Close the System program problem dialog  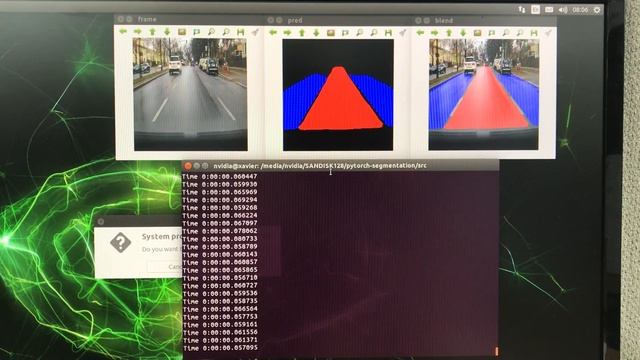point(101,222)
